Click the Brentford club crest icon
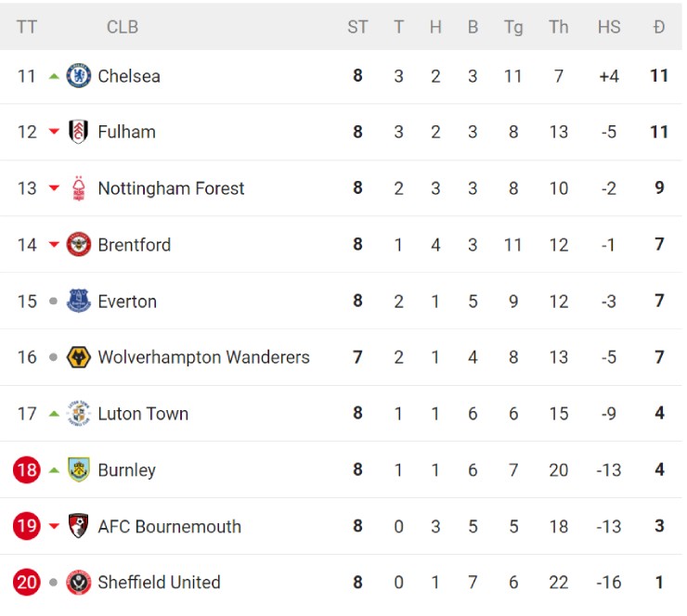Screen dimensions: 687x616 click(79, 245)
